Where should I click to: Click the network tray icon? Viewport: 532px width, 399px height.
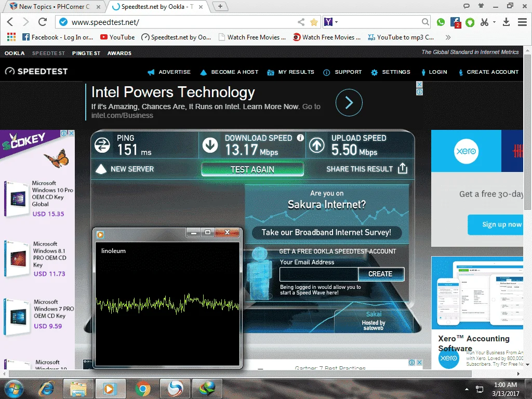[480, 389]
